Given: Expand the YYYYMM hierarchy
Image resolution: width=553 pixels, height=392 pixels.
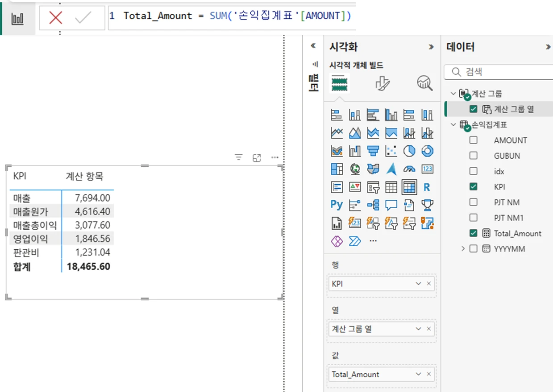Looking at the screenshot, I should point(463,249).
